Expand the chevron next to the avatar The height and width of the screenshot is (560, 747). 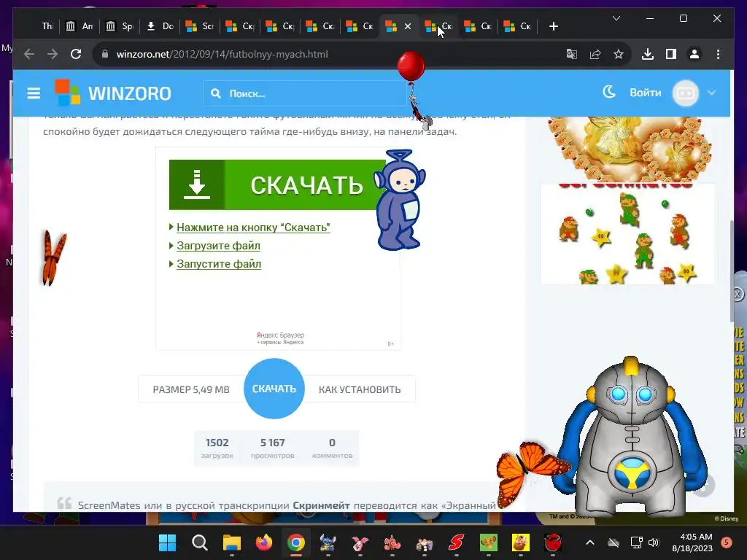[x=711, y=93]
